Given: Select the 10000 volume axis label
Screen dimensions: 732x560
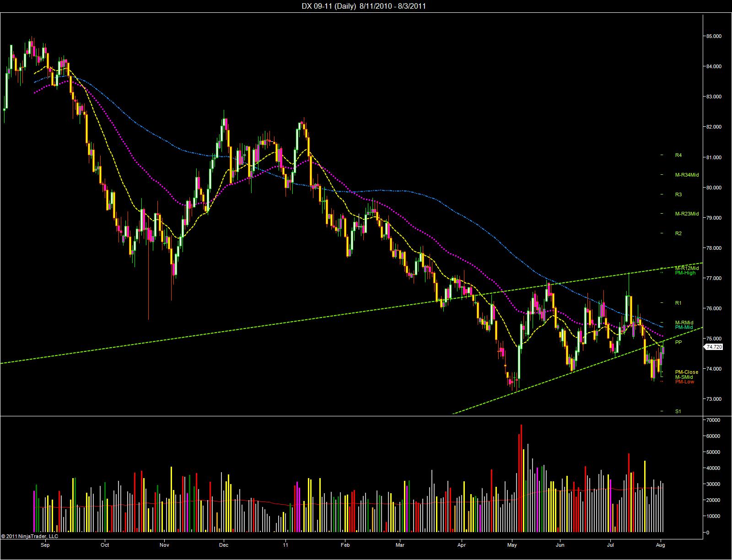Looking at the screenshot, I should pos(714,516).
